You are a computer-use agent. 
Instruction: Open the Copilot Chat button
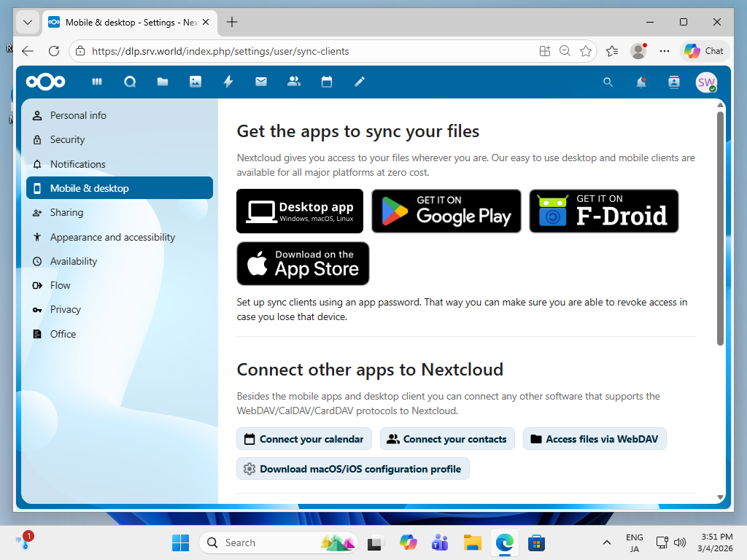(x=704, y=51)
